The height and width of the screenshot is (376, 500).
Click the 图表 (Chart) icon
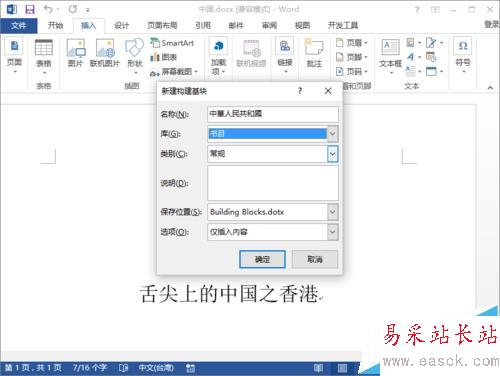pyautogui.click(x=163, y=57)
